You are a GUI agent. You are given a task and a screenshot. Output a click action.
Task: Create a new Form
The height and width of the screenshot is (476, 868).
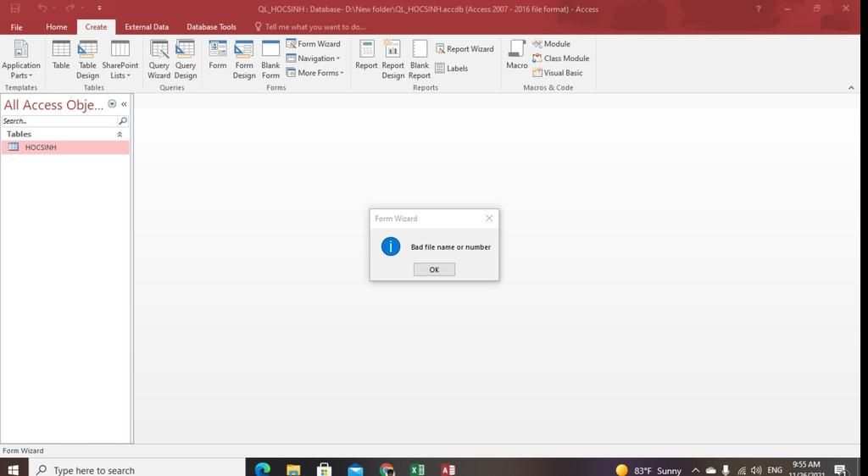point(218,55)
